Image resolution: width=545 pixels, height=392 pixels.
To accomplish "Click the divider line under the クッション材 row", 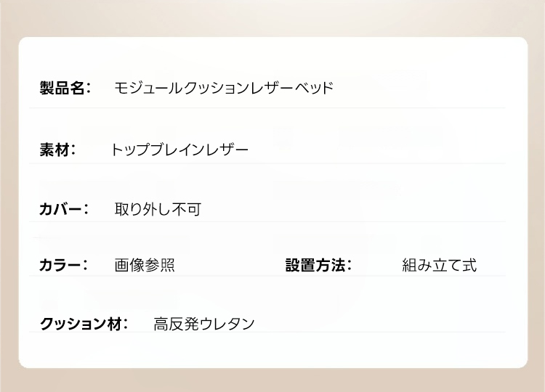I will tap(267, 332).
